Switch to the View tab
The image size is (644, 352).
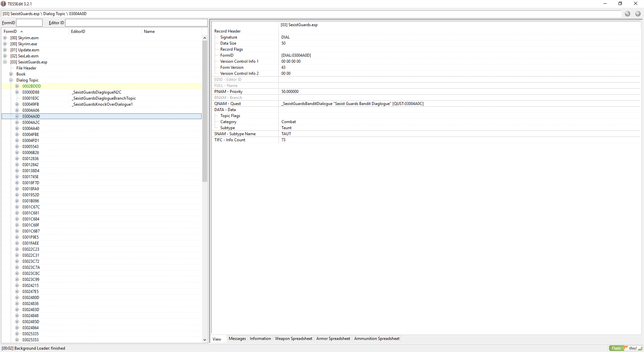click(217, 339)
